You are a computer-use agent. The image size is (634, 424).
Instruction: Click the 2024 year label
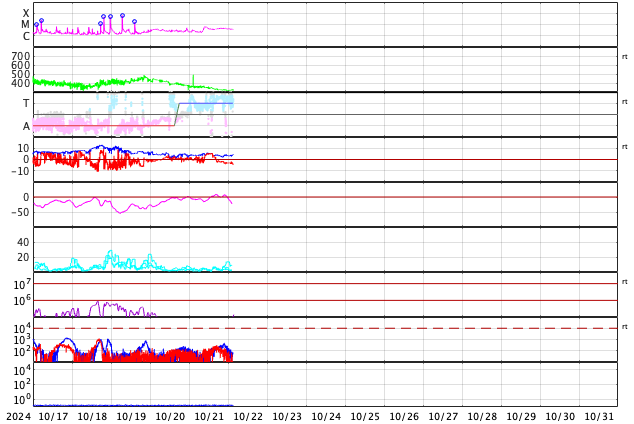[x=19, y=417]
